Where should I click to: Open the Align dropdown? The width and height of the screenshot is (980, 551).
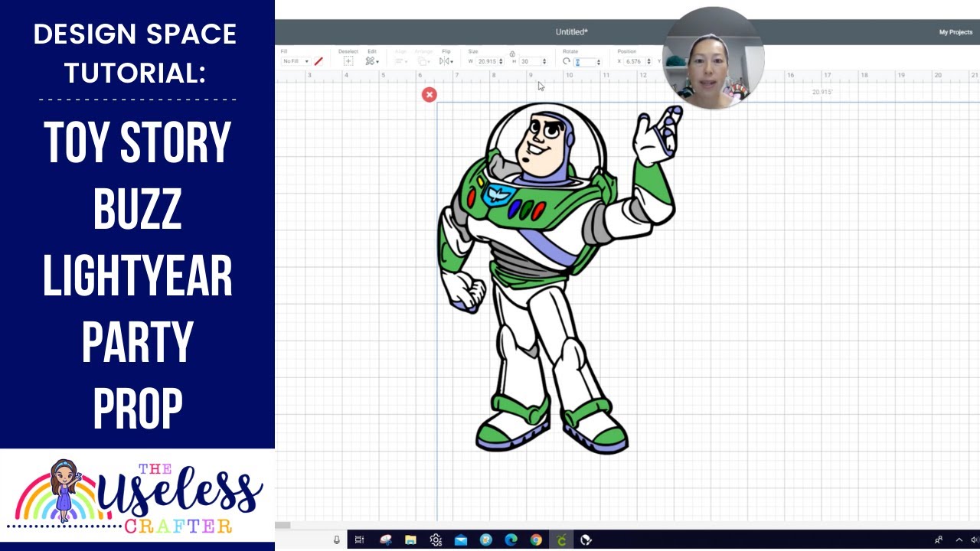click(x=401, y=61)
